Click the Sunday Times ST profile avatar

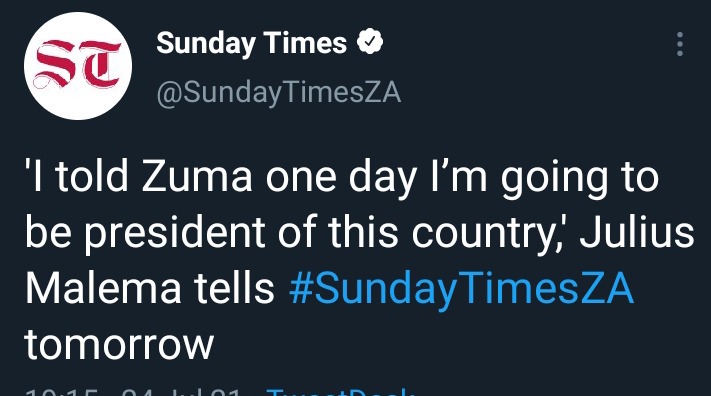pyautogui.click(x=78, y=66)
